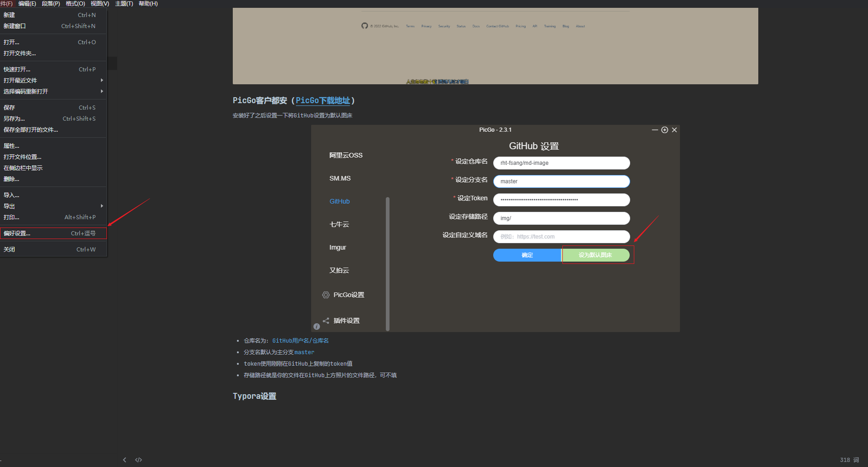Choose 打开文件位置... entry

click(x=53, y=157)
